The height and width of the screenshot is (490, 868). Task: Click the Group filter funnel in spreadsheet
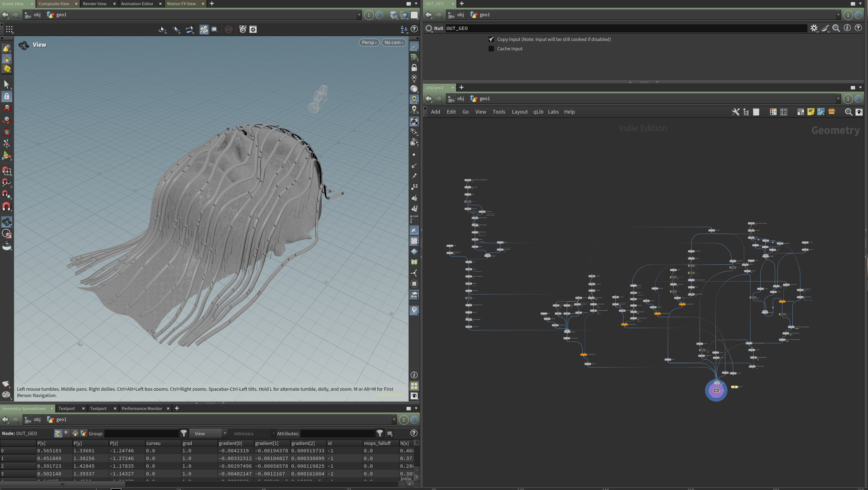pyautogui.click(x=184, y=433)
